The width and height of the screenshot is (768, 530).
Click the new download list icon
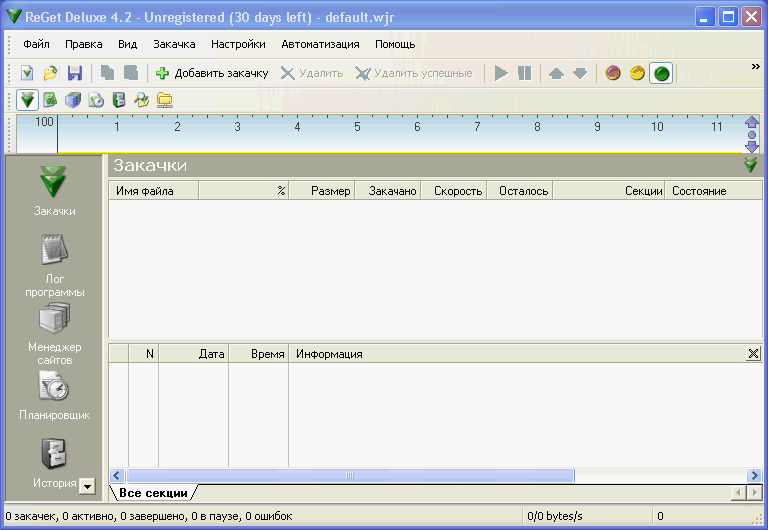click(27, 73)
